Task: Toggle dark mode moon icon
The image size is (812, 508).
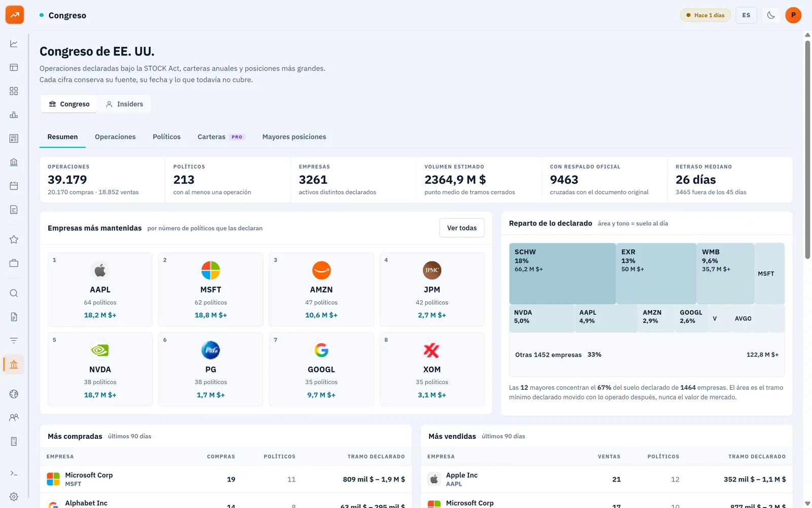Action: coord(771,15)
